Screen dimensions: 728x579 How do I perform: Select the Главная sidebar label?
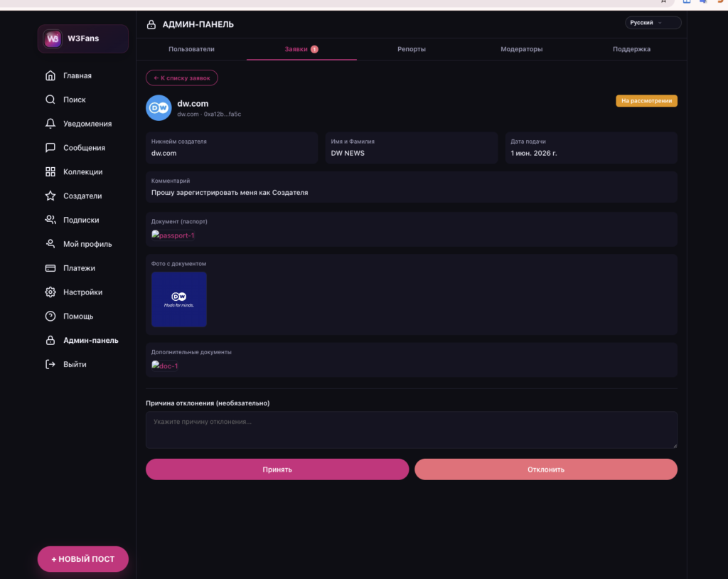[x=77, y=75]
